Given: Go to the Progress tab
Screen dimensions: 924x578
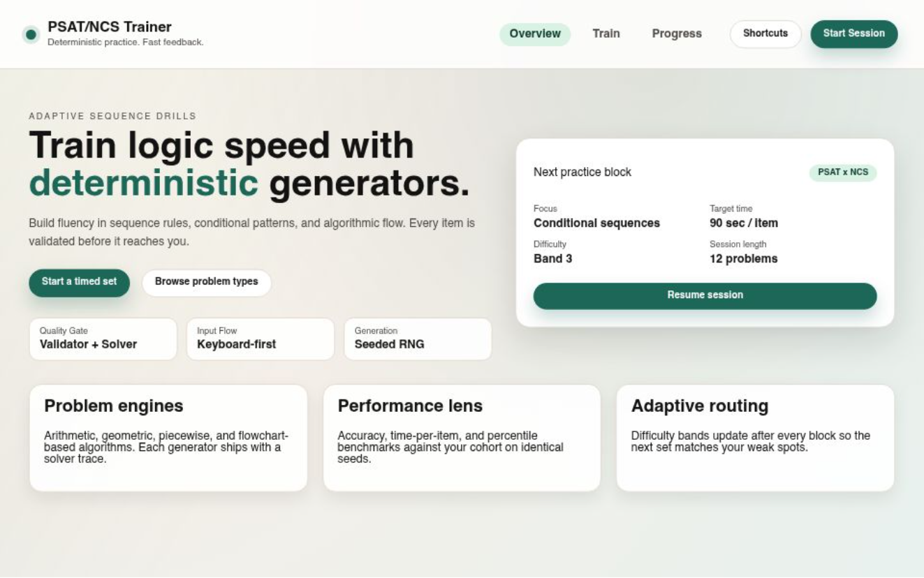Looking at the screenshot, I should pos(677,34).
